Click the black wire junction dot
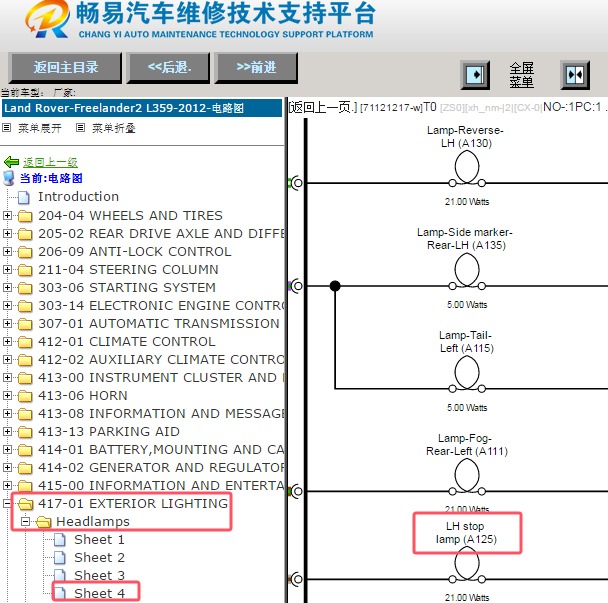This screenshot has height=603, width=608. pyautogui.click(x=335, y=286)
